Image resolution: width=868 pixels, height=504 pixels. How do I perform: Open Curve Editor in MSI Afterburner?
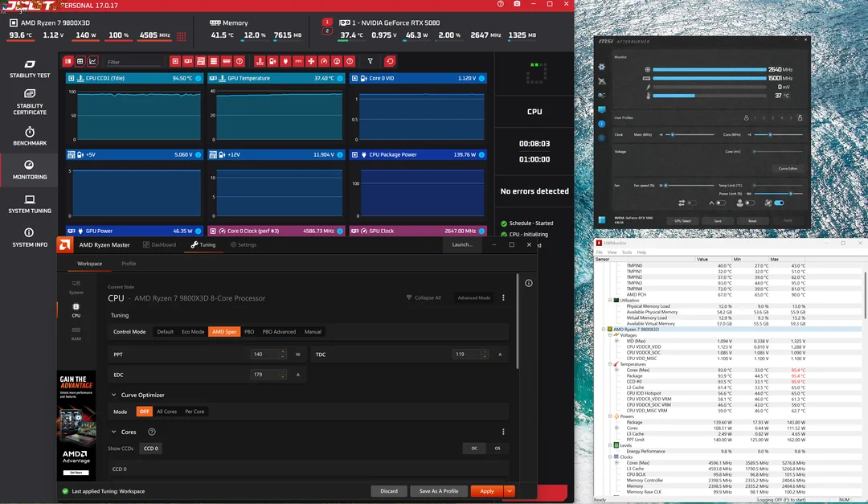[x=788, y=168]
